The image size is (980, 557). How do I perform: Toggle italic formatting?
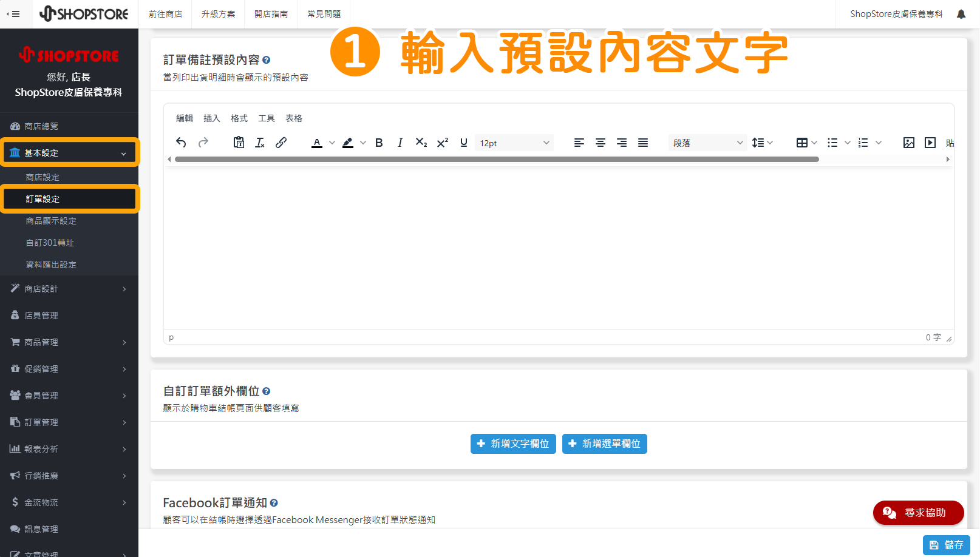pos(400,143)
